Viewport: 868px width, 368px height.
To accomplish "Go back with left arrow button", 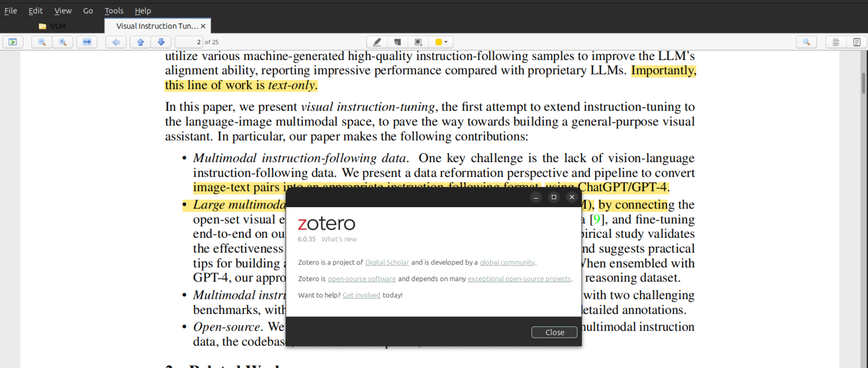I will tap(116, 42).
